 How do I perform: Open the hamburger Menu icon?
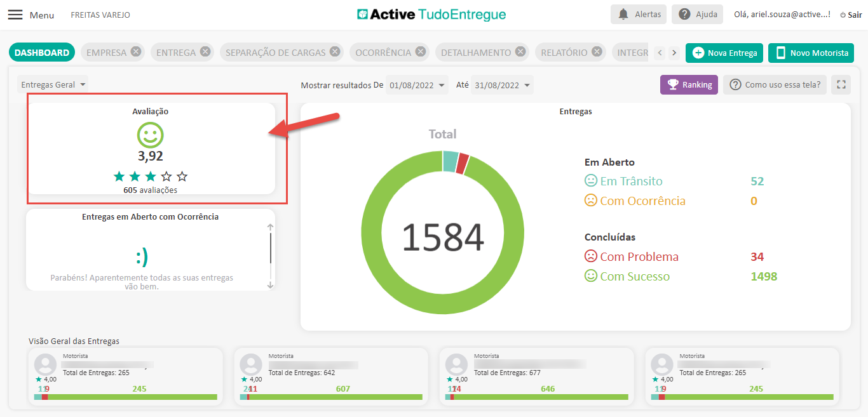[x=15, y=15]
